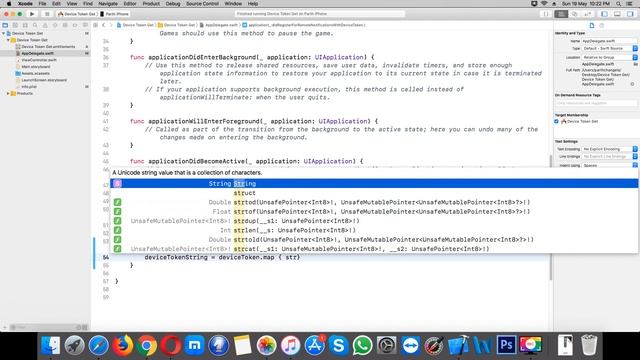
Task: Click the Parth iPhone run destination
Action: click(x=115, y=14)
